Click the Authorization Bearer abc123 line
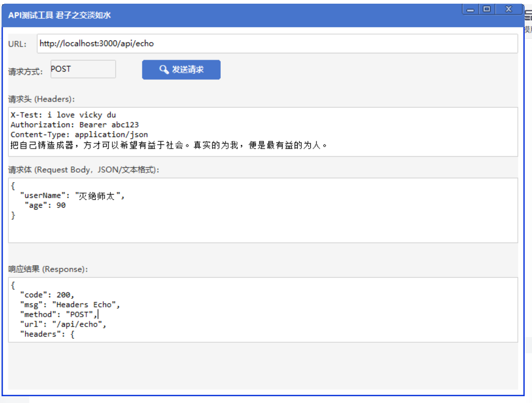 (x=75, y=125)
